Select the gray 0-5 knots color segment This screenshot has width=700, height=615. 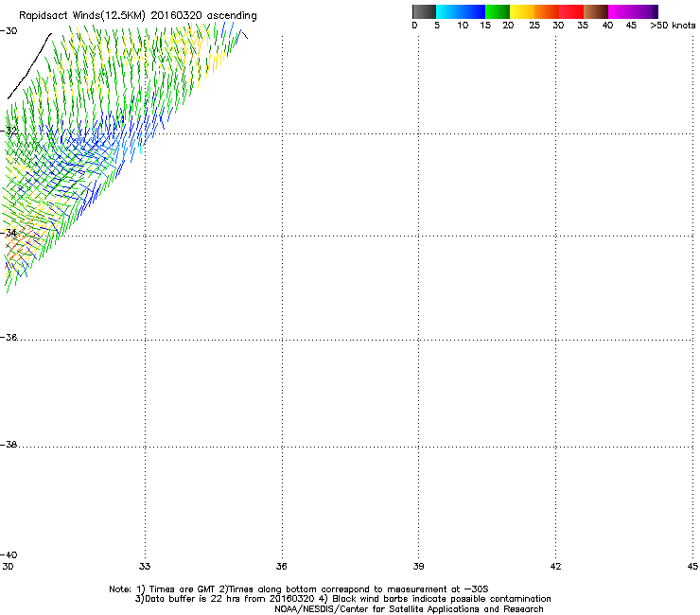(424, 11)
